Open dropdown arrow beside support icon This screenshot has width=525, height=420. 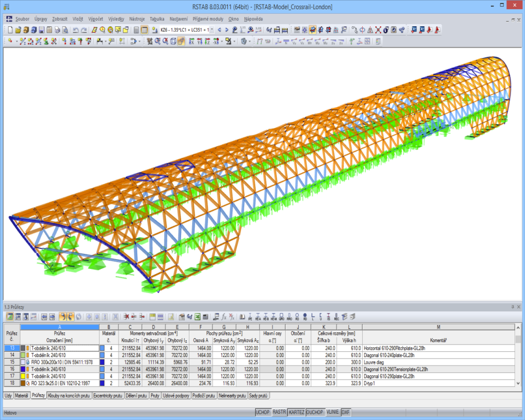pyautogui.click(x=106, y=41)
